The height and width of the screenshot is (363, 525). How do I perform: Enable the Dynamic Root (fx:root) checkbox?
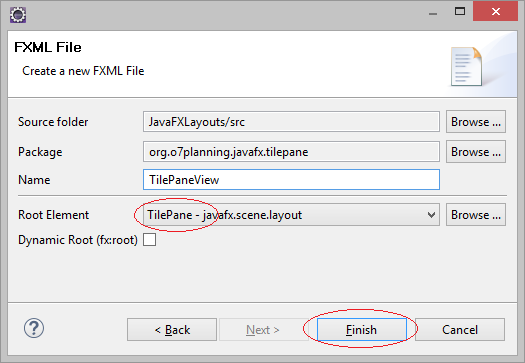tap(149, 240)
